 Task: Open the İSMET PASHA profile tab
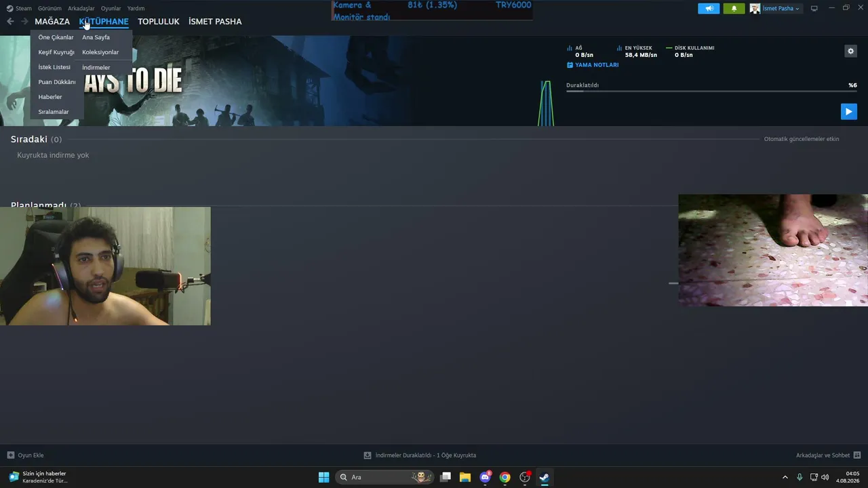point(215,22)
